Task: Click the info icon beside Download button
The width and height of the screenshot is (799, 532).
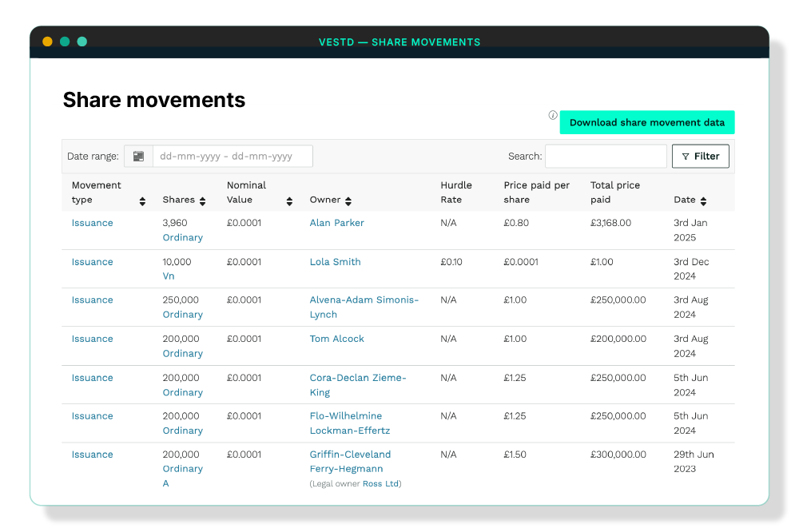Action: (x=553, y=115)
